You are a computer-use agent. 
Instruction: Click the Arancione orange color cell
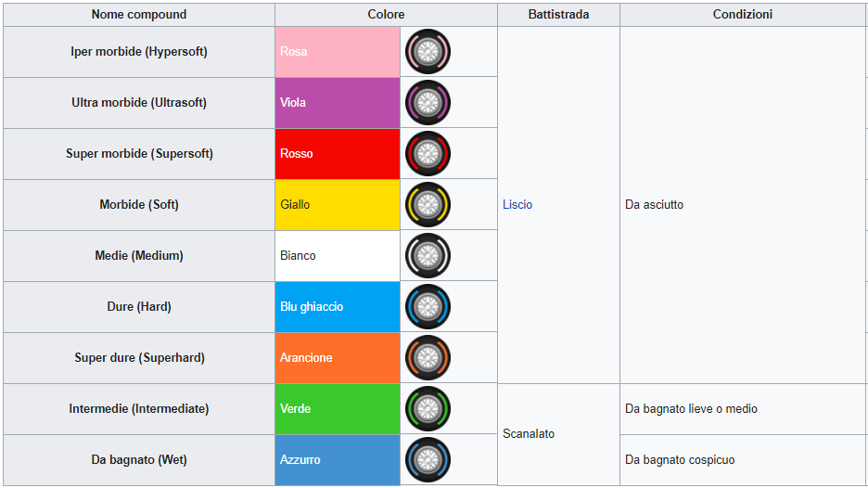[338, 358]
